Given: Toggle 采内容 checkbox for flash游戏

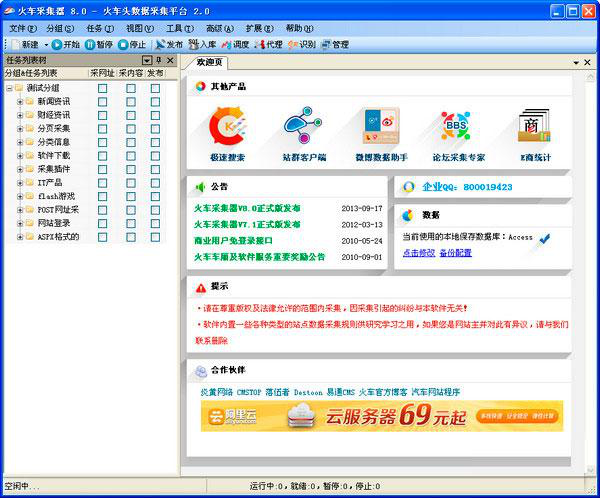Looking at the screenshot, I should [x=131, y=196].
